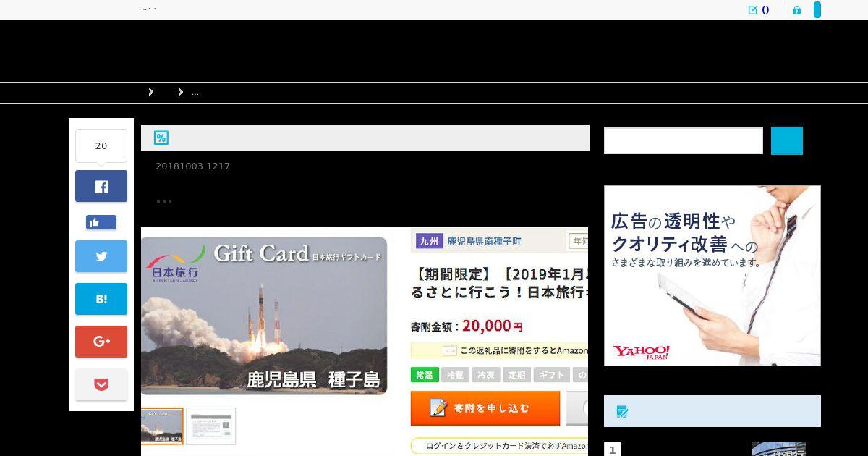The height and width of the screenshot is (456, 868).
Task: Click the 20,000円 donation amount
Action: [x=493, y=326]
